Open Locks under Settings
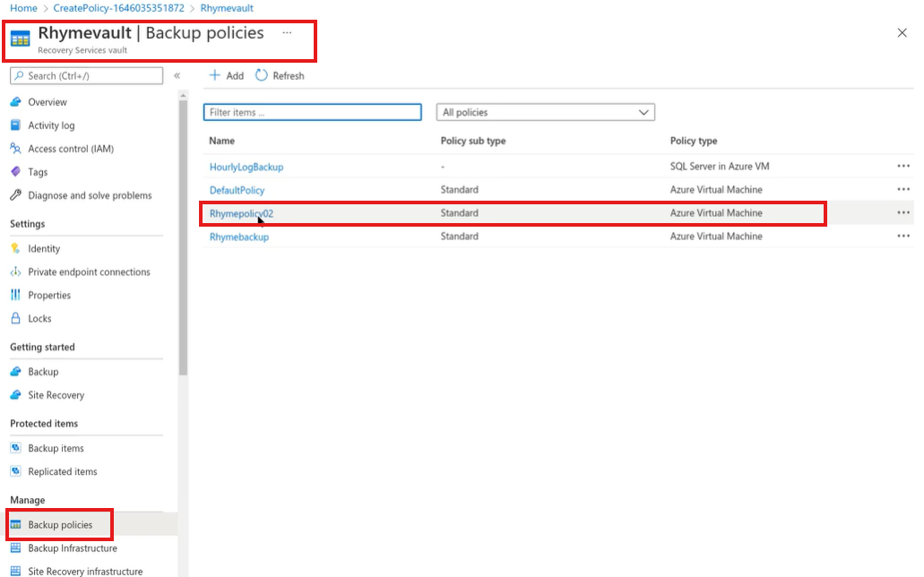Image resolution: width=924 pixels, height=577 pixels. coord(39,318)
